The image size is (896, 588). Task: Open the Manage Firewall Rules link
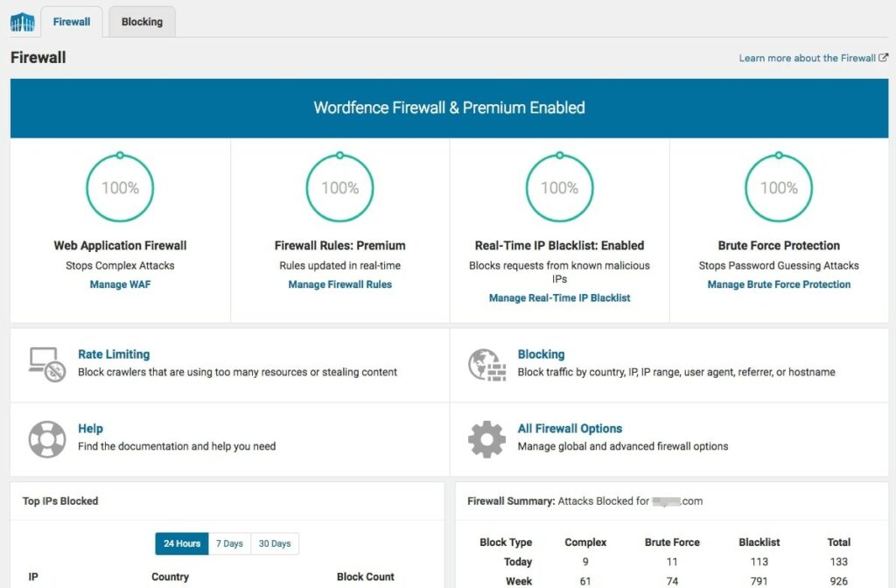[340, 284]
